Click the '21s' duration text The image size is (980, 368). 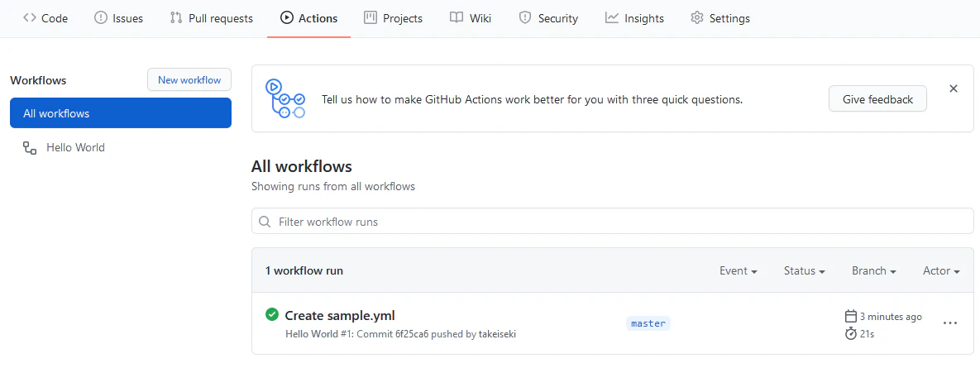[867, 333]
